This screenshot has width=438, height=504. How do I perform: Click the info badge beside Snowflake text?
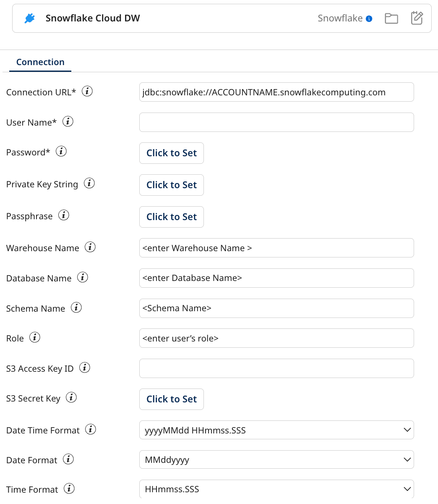click(x=369, y=18)
